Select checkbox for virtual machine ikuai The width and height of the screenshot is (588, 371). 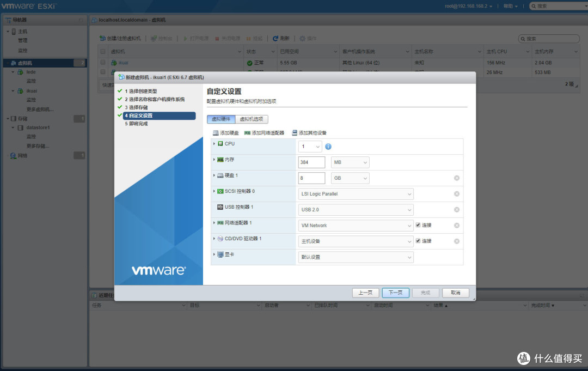103,63
